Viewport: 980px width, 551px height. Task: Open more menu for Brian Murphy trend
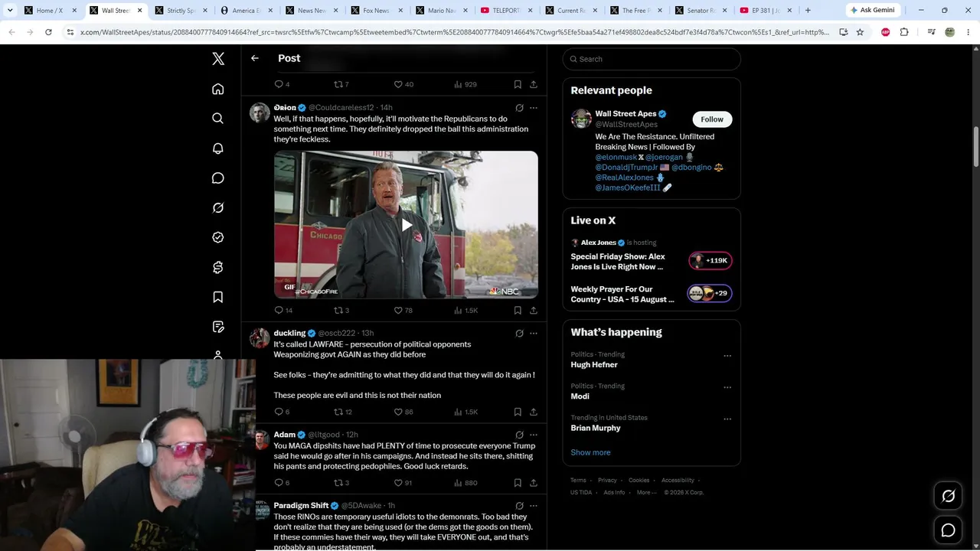pyautogui.click(x=727, y=419)
